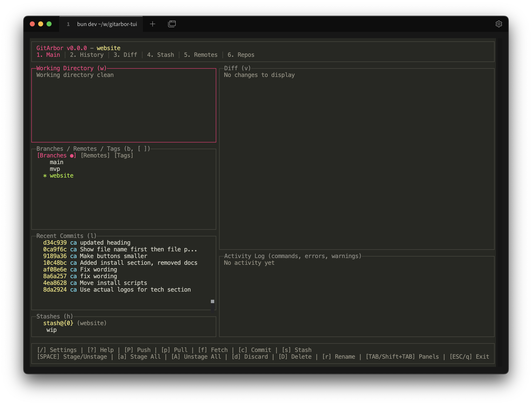532x405 pixels.
Task: Go to the Stash view
Action: pyautogui.click(x=161, y=55)
